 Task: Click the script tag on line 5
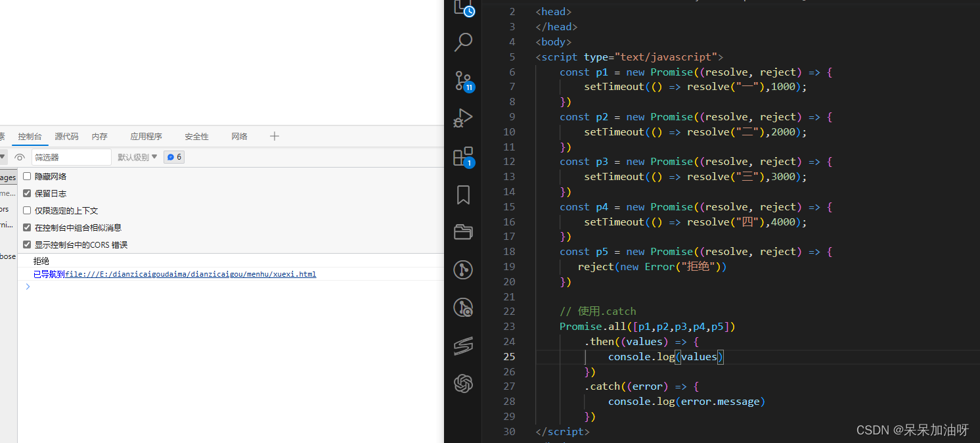[629, 57]
